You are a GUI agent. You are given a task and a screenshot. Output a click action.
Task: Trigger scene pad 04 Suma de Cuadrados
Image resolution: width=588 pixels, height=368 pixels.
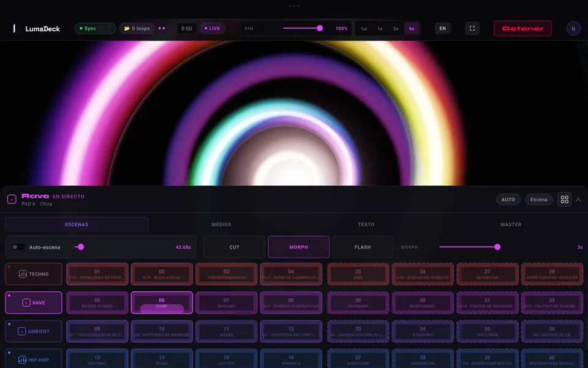[291, 274]
